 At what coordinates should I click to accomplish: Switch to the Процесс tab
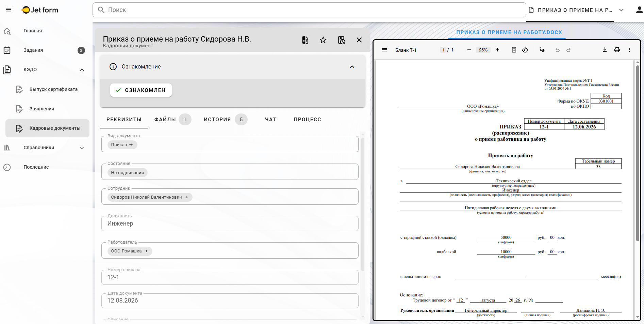tap(308, 120)
